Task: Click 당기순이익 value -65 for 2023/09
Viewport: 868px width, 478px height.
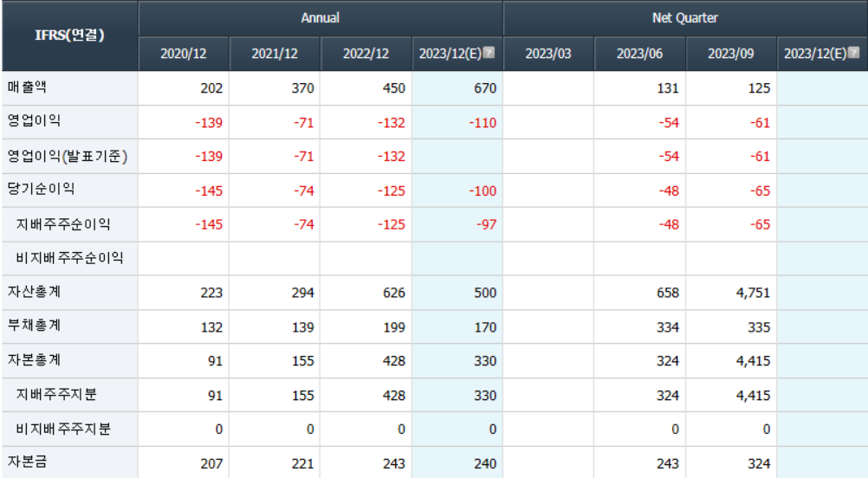Action: tap(760, 191)
